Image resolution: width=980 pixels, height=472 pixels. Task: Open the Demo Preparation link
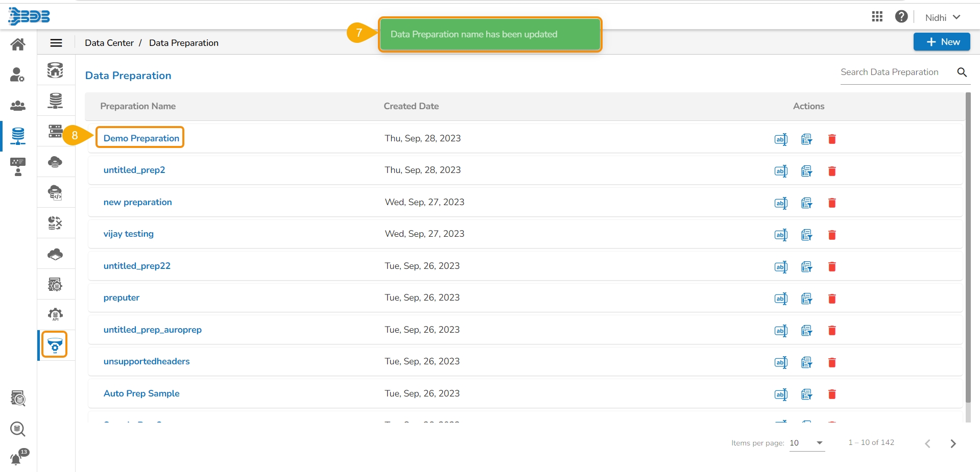(141, 138)
